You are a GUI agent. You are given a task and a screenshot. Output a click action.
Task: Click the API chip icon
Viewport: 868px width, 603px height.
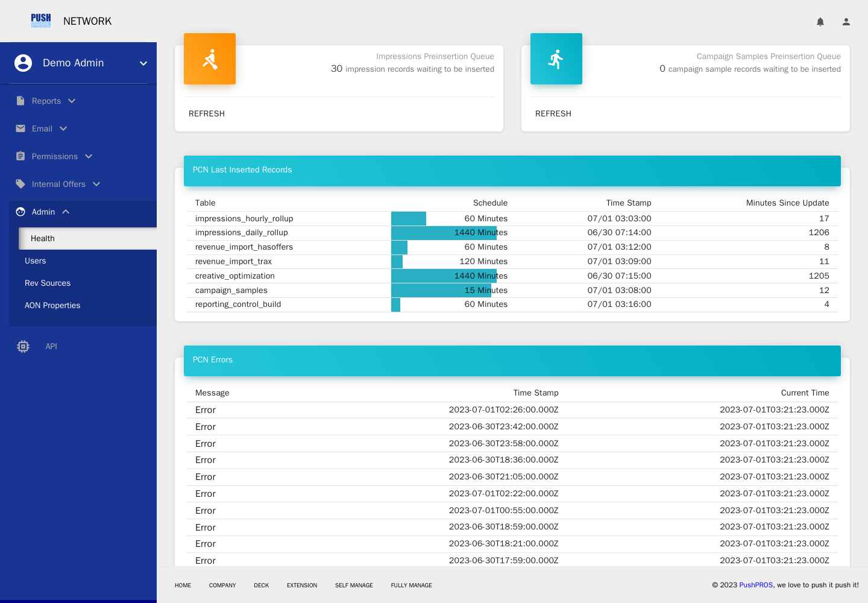point(23,346)
